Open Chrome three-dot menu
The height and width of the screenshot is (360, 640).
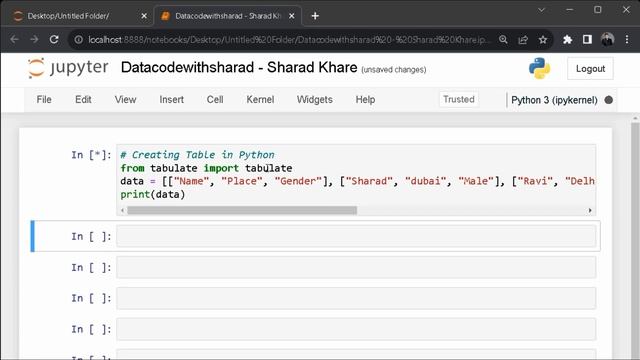(x=627, y=40)
